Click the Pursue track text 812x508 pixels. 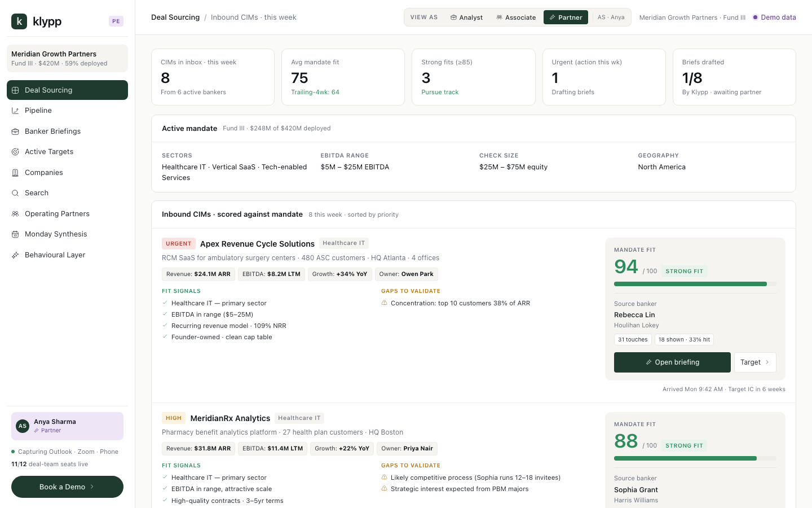(x=440, y=92)
